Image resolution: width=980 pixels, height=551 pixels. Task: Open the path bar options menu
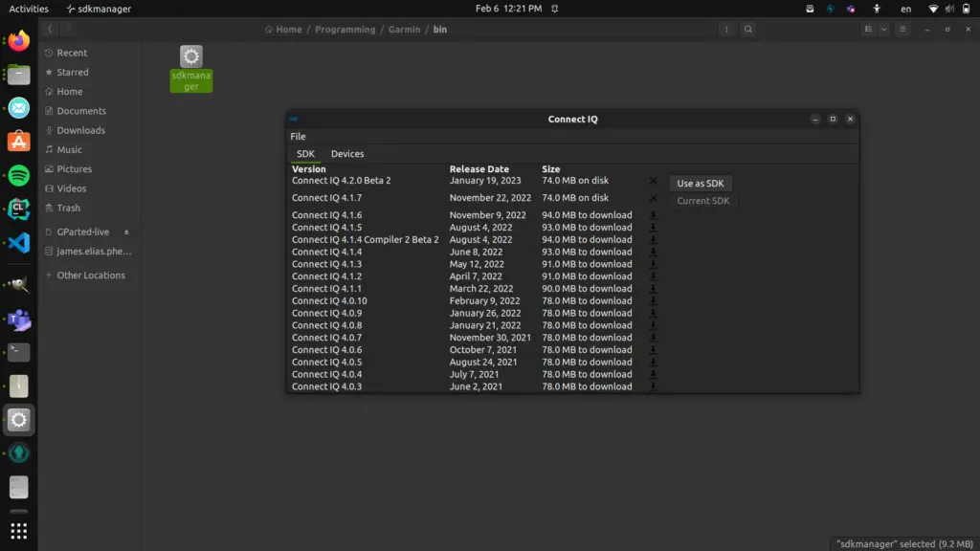(726, 30)
